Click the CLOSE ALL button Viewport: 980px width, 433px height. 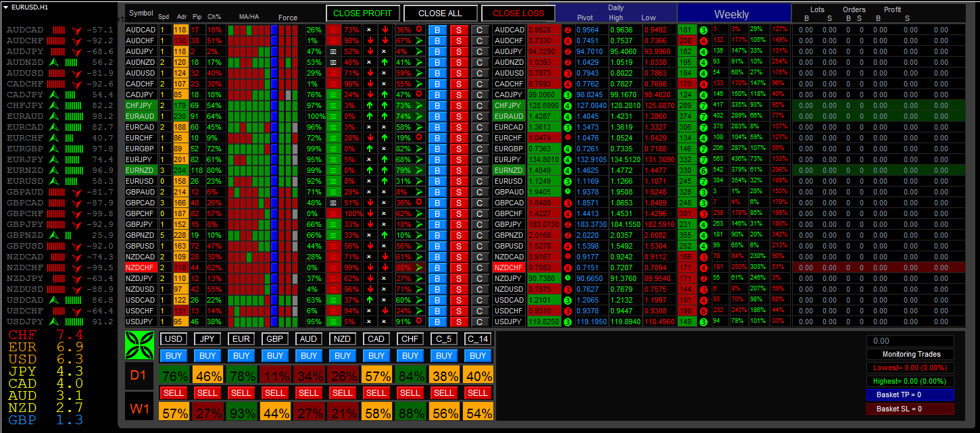coord(440,13)
